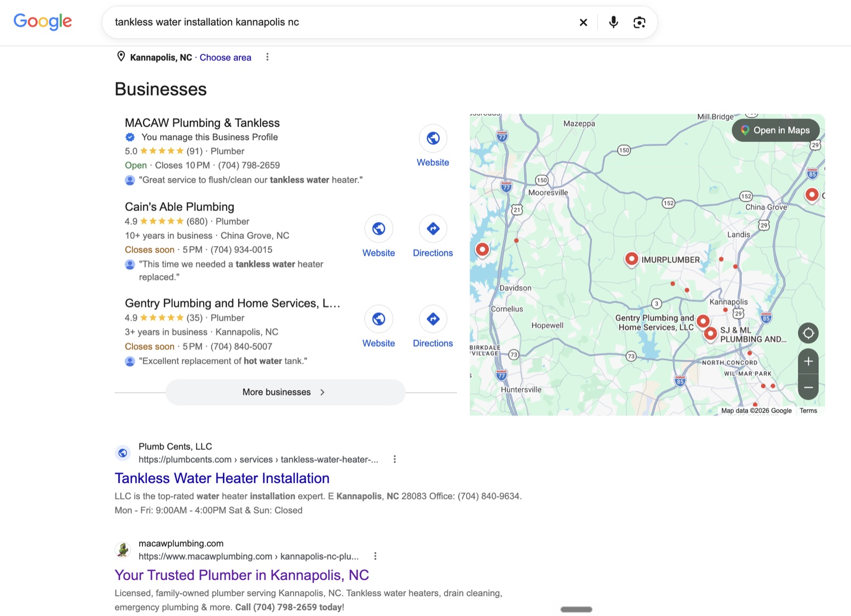
Task: Get directions to Cain's Able Plumbing
Action: 433,229
